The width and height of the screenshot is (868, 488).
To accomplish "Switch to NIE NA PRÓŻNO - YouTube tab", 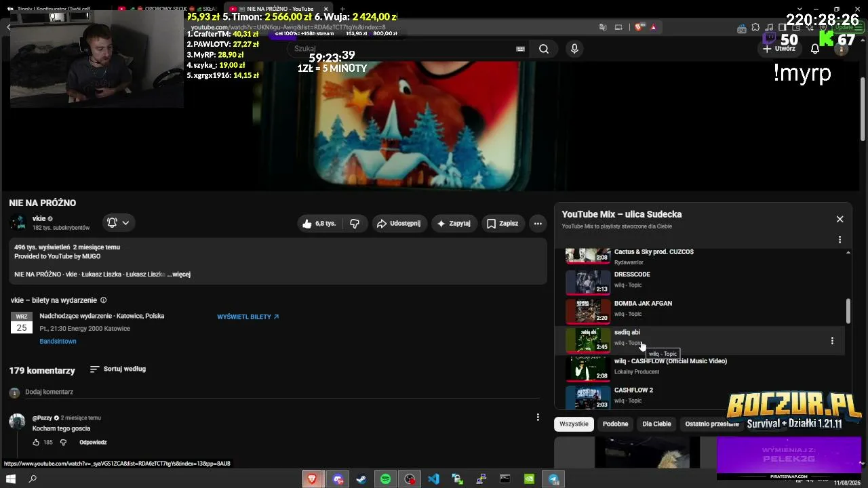I will click(x=279, y=9).
